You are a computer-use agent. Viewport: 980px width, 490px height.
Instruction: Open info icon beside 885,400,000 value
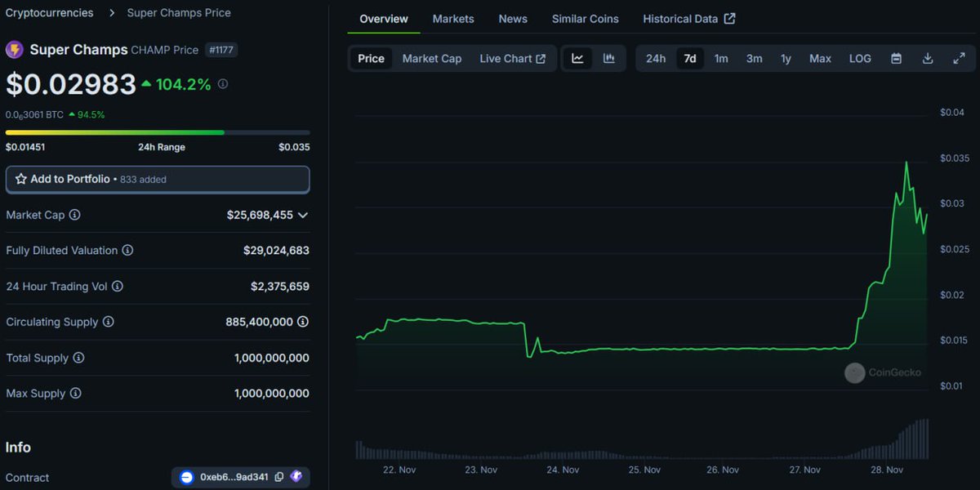tap(303, 322)
